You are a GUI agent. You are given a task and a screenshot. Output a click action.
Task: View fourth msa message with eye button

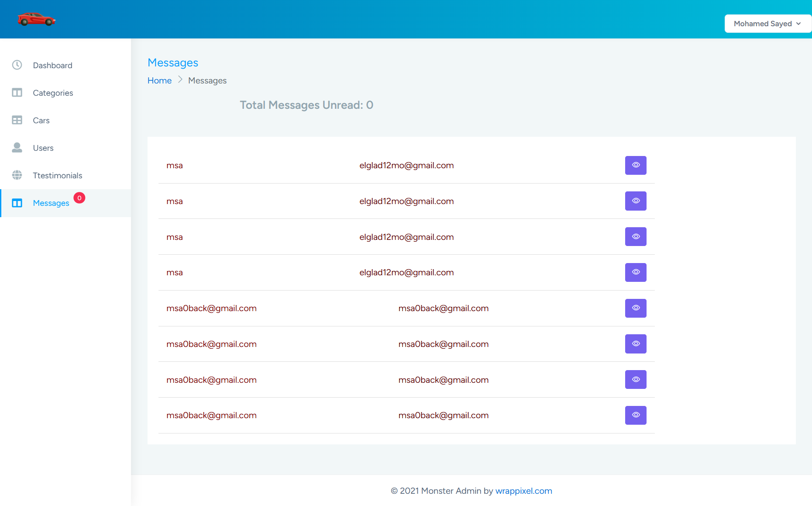(x=636, y=272)
